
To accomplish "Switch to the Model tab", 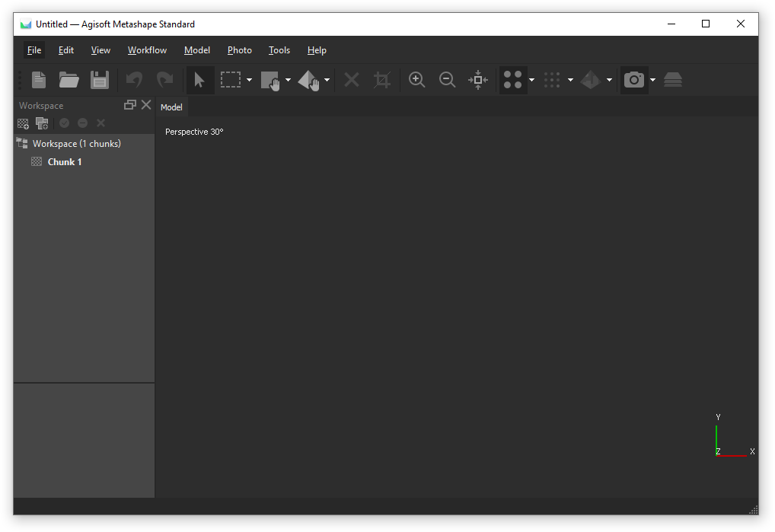I will point(171,107).
